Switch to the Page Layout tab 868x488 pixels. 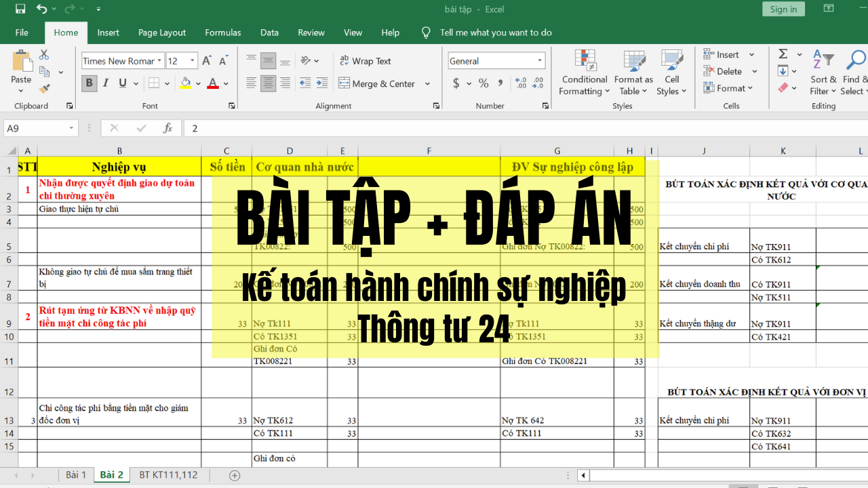tap(162, 33)
